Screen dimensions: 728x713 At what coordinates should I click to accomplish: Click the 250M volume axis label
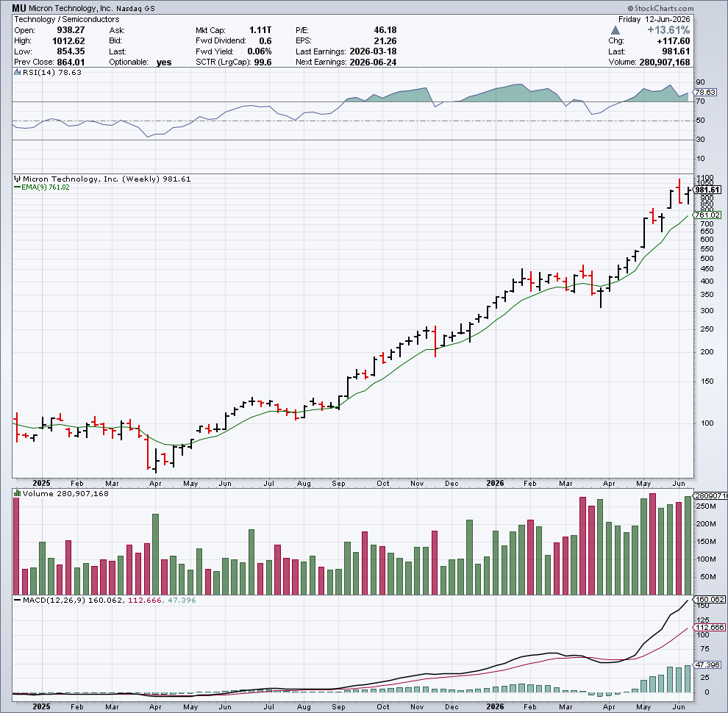706,506
